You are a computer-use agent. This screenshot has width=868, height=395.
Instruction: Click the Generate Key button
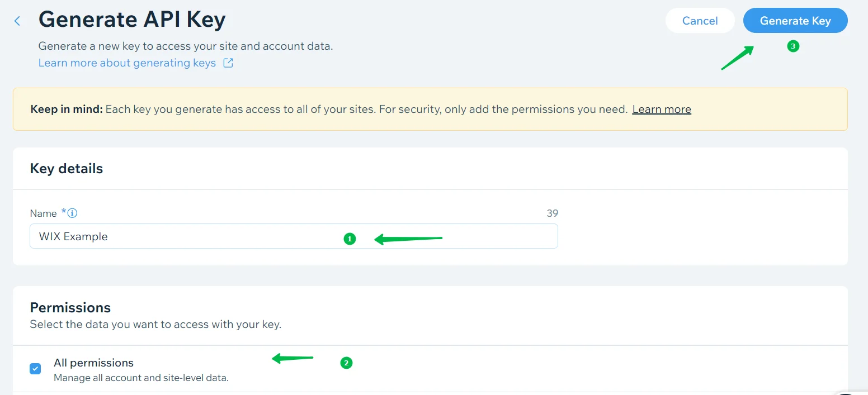(x=795, y=20)
